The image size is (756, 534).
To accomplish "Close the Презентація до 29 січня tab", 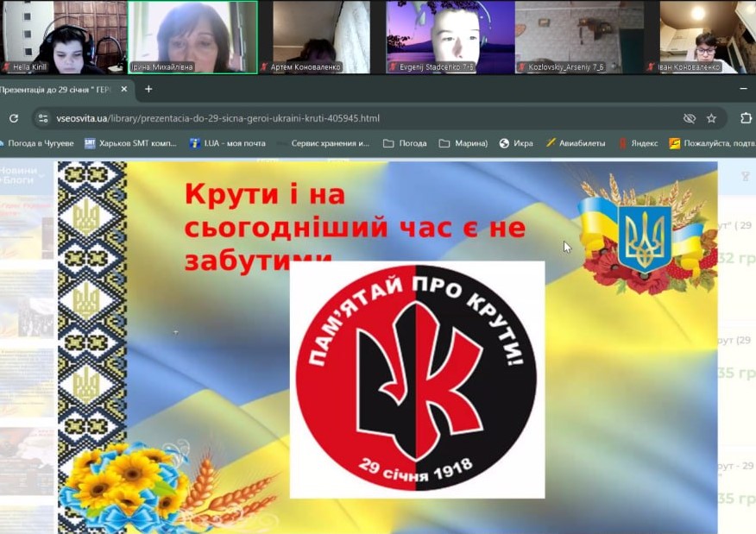I will coord(124,89).
